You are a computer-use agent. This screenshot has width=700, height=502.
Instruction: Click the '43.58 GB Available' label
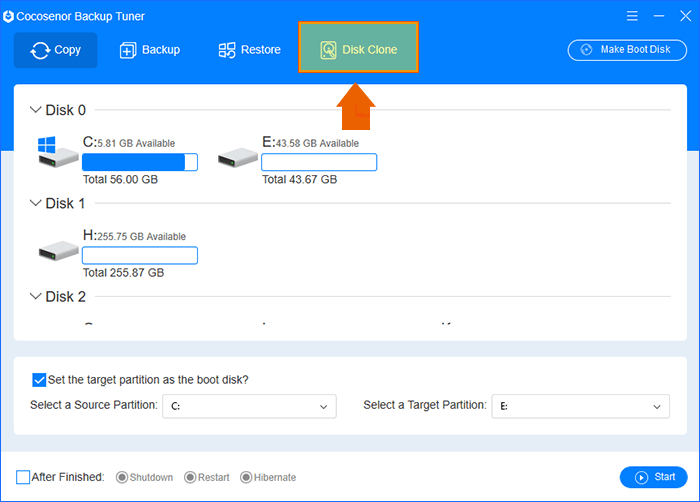[317, 143]
